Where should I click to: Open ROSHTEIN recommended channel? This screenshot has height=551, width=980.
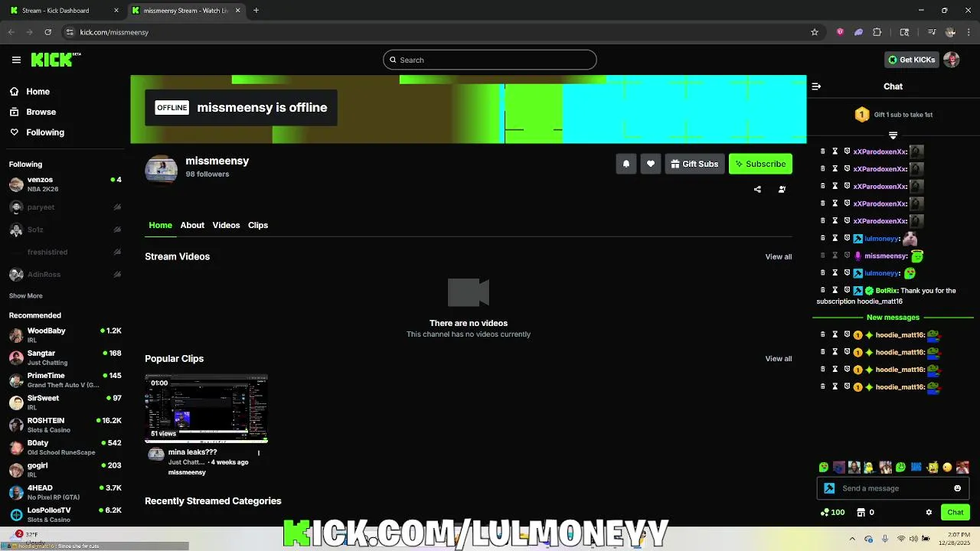click(65, 425)
